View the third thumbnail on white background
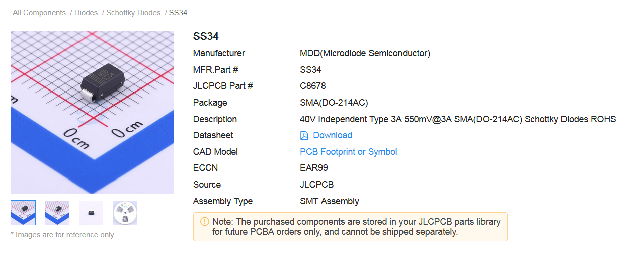 [x=91, y=213]
